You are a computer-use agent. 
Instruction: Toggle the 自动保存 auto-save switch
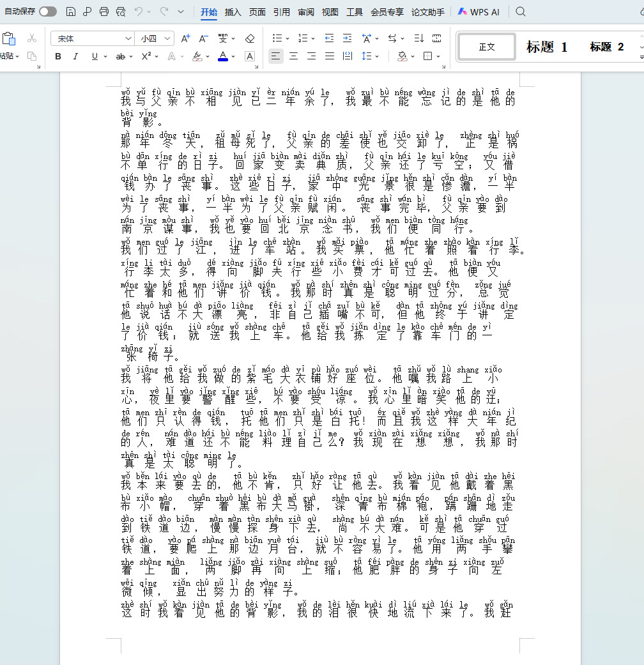[48, 12]
